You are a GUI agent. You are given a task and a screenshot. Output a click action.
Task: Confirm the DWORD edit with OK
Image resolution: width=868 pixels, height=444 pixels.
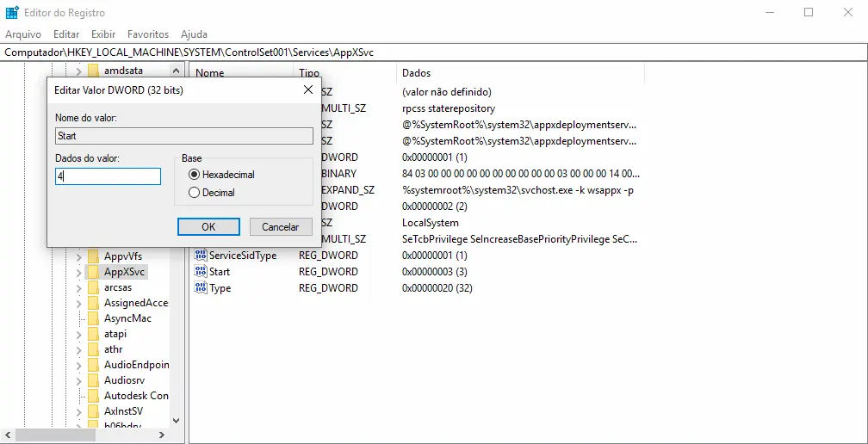click(208, 226)
